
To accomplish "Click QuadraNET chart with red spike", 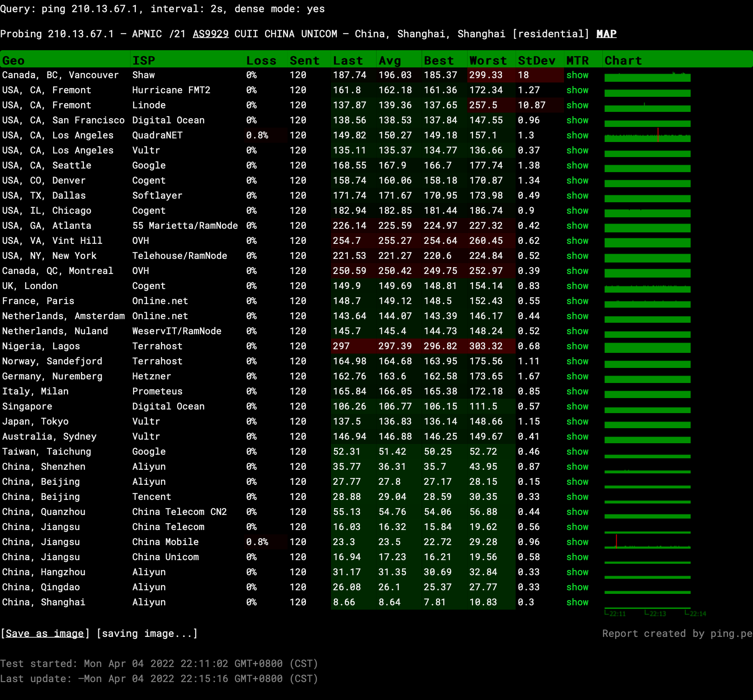I will coord(647,136).
